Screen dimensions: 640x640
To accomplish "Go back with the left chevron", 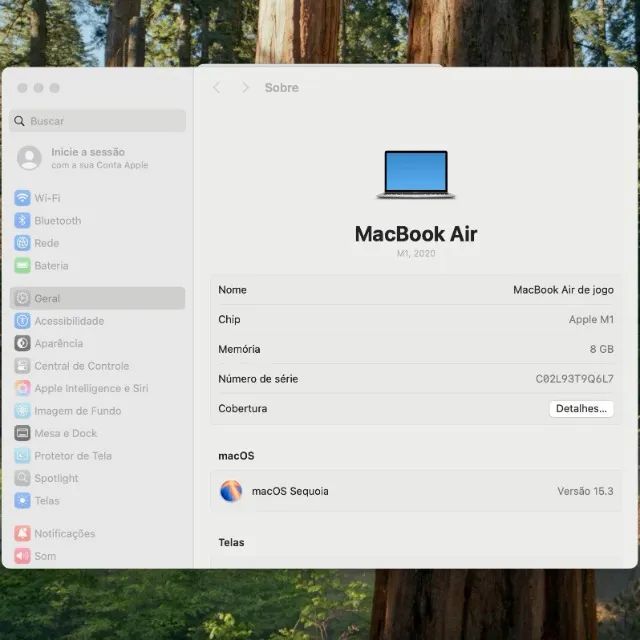I will pos(217,87).
